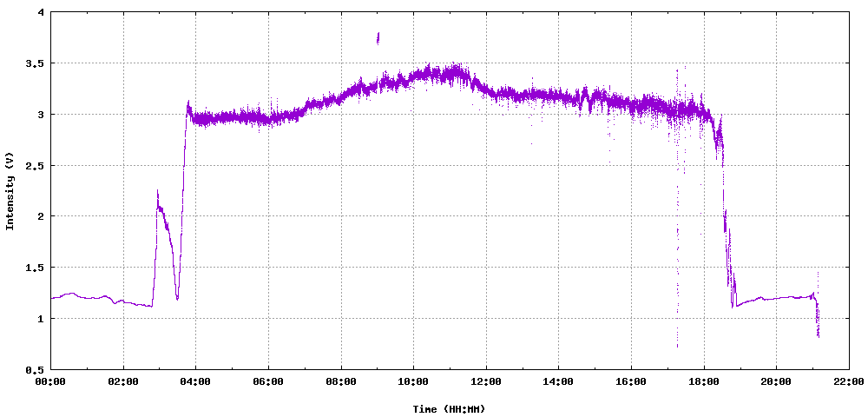Click the 10:00 time axis label
868x417 pixels.
tap(413, 381)
